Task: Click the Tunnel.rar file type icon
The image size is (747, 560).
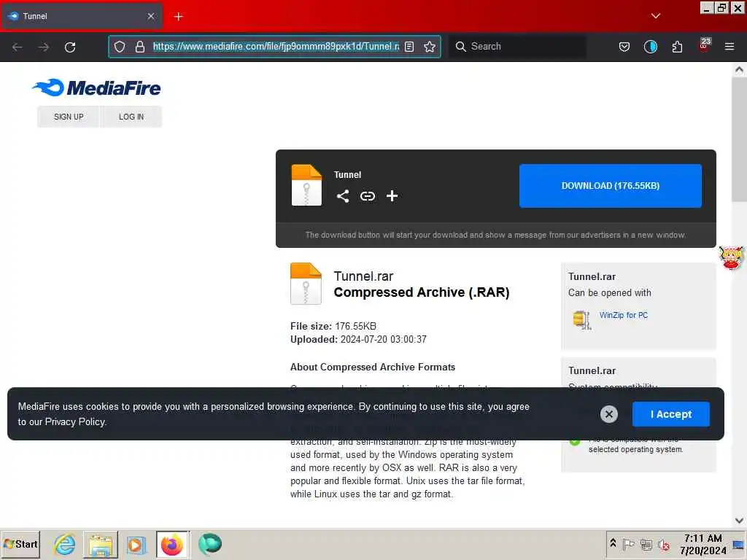Action: (x=306, y=284)
